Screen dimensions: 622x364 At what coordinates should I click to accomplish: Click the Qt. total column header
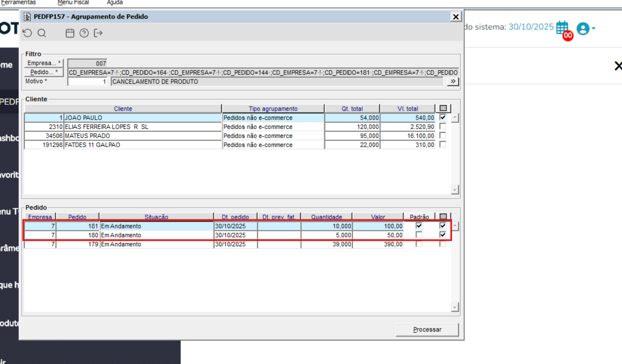pos(352,108)
